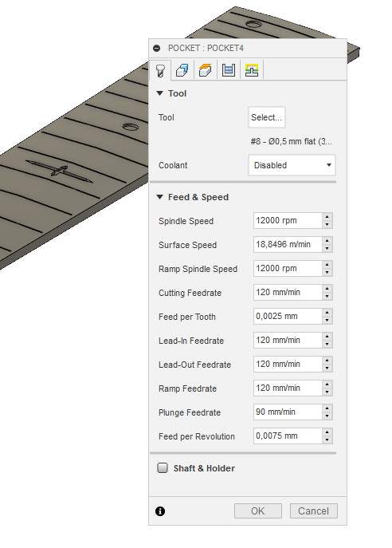This screenshot has height=548, width=392.
Task: Decrease the Plunge Feedrate with down arrow
Action: [327, 416]
